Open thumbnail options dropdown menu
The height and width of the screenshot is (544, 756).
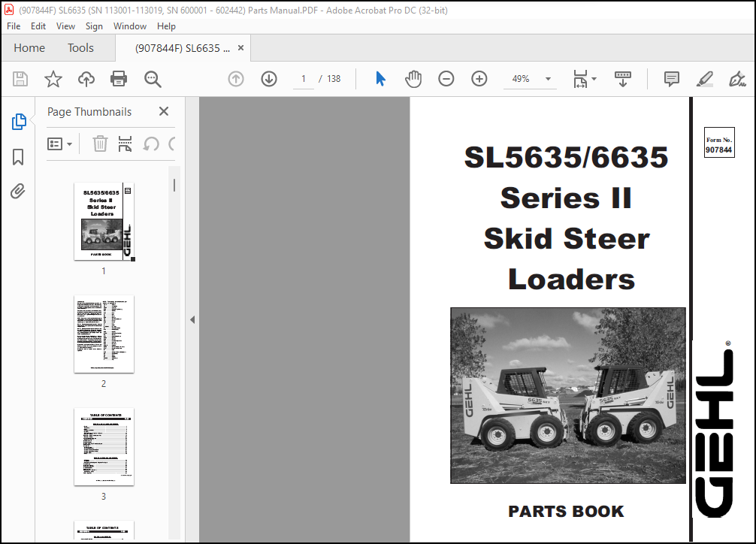tap(60, 144)
